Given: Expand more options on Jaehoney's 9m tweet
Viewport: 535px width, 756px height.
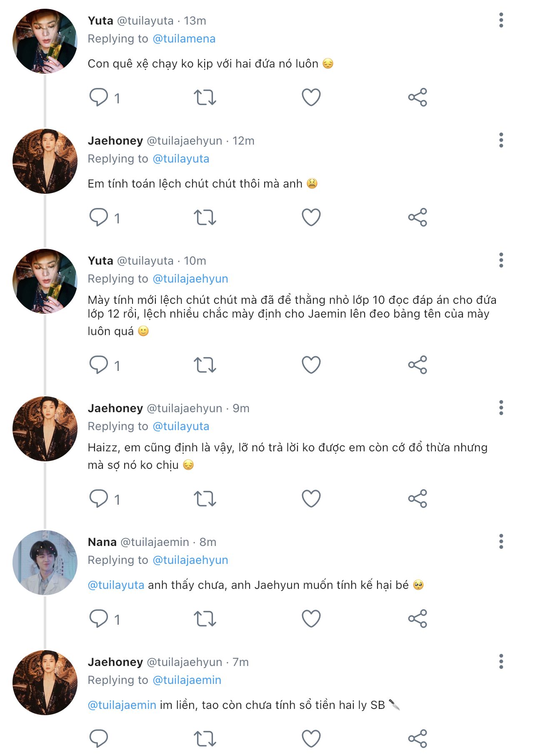Looking at the screenshot, I should click(501, 408).
